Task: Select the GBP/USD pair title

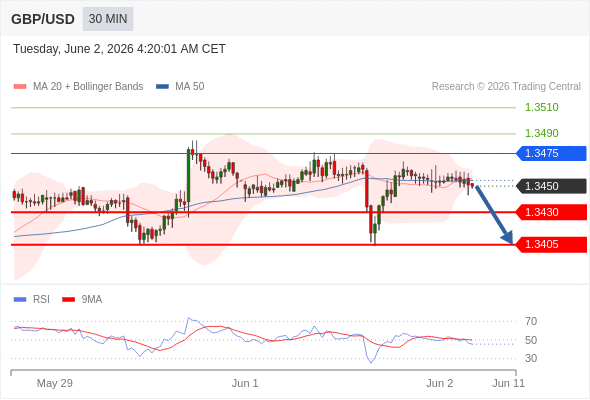Action: pos(43,19)
